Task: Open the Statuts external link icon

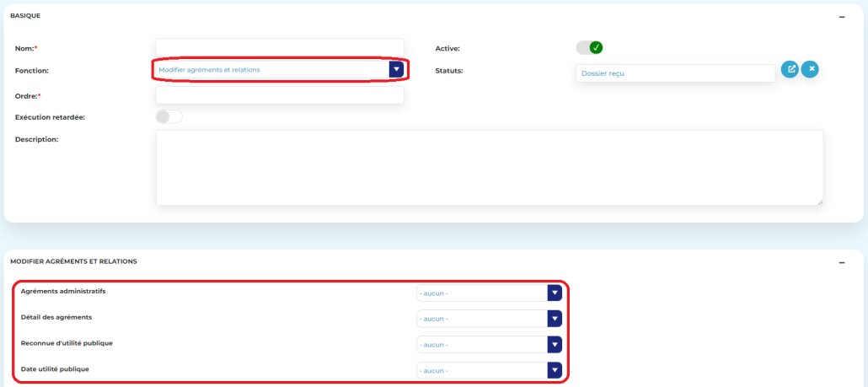Action: [790, 70]
